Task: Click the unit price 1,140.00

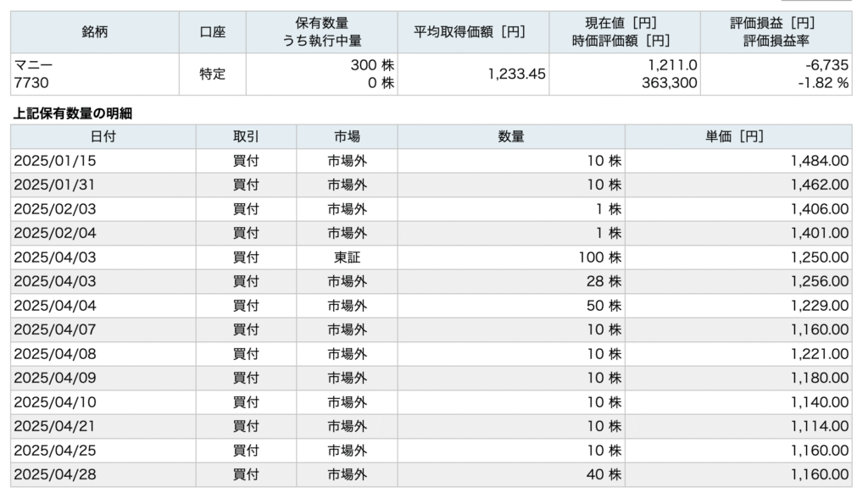Action: [820, 402]
